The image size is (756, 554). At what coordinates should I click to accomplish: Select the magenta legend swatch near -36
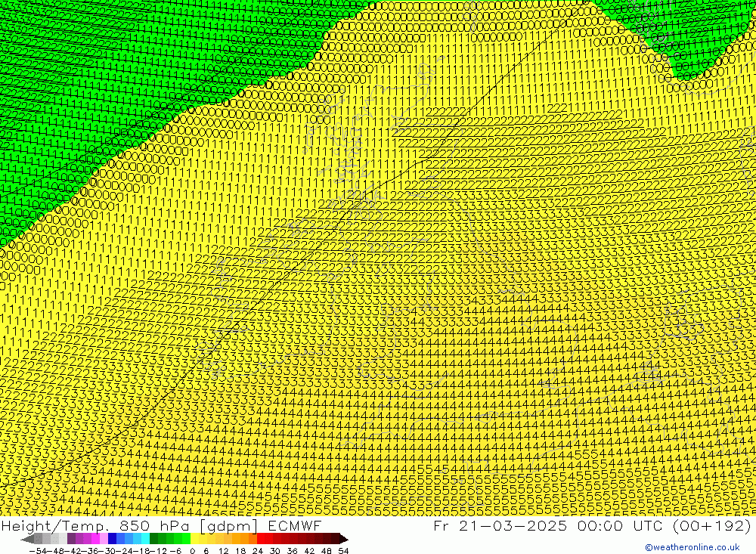point(95,539)
